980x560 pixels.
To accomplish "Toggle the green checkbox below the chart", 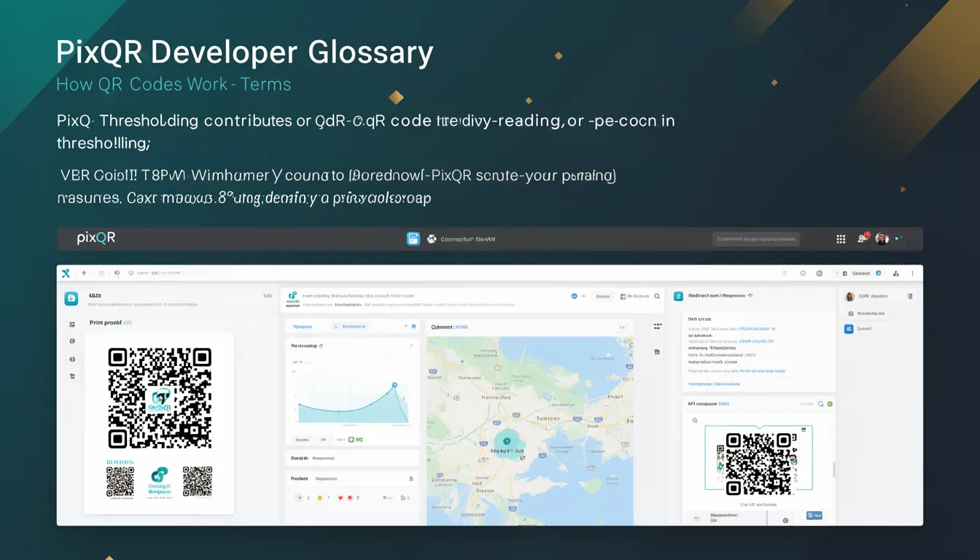I will (351, 440).
